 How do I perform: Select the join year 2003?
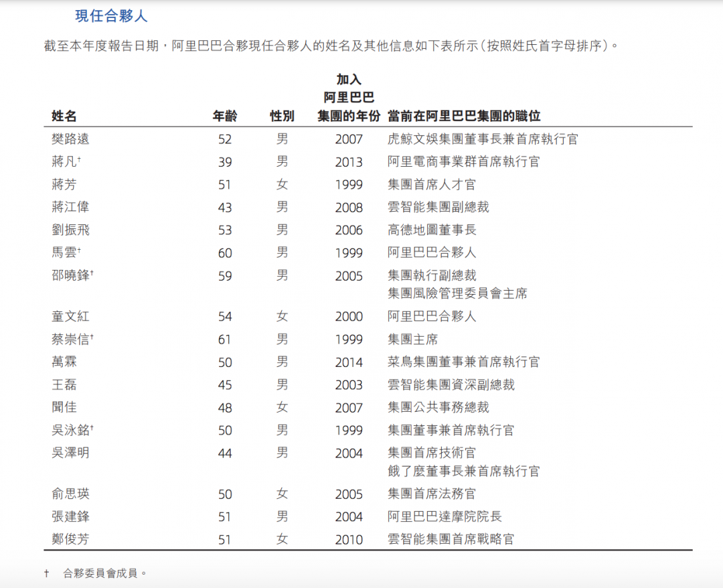click(x=349, y=385)
